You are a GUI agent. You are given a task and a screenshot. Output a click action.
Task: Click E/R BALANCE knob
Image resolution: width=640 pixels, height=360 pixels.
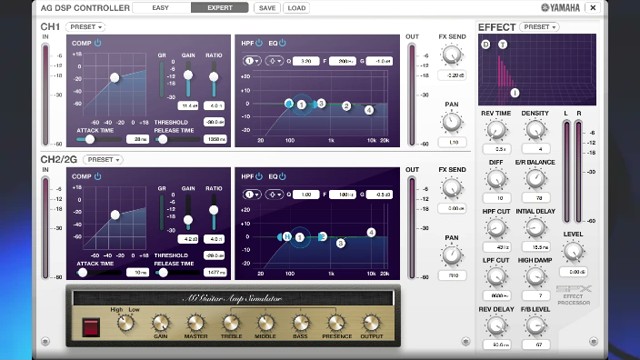535,179
